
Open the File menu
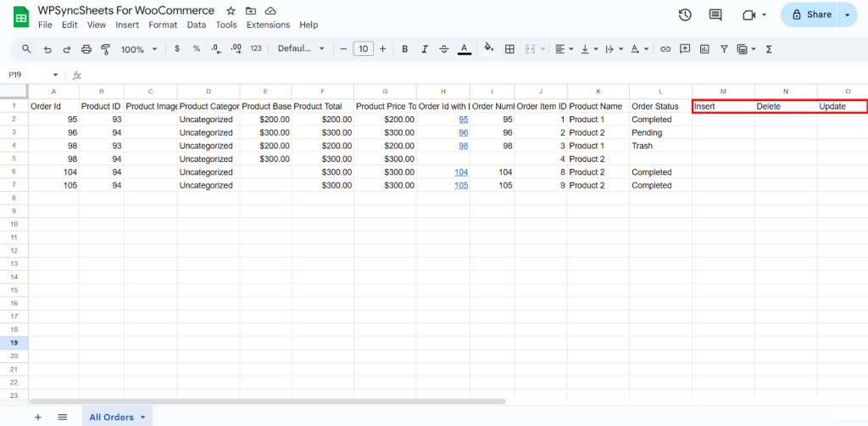[x=45, y=25]
